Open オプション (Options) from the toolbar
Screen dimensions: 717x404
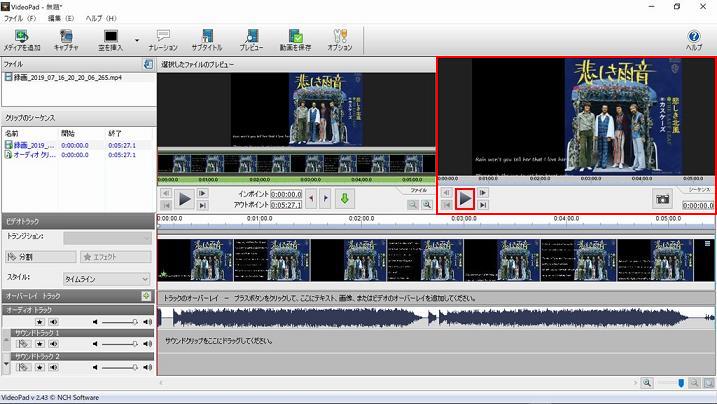(x=340, y=40)
